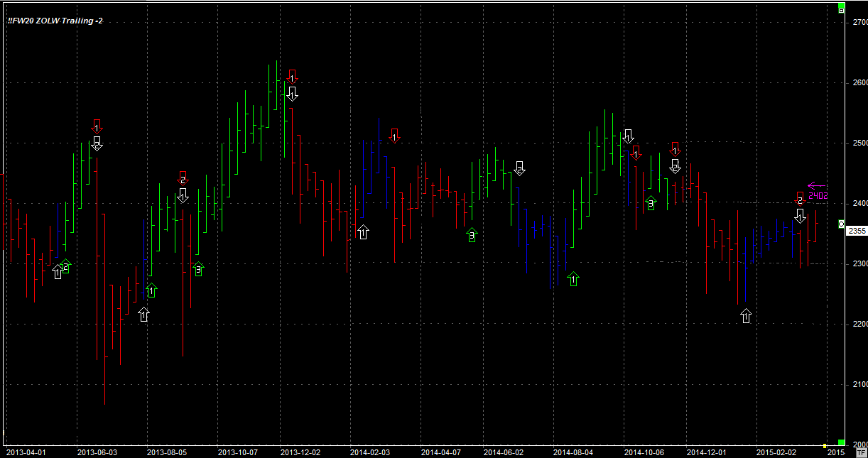Click price axis label 2500

859,143
